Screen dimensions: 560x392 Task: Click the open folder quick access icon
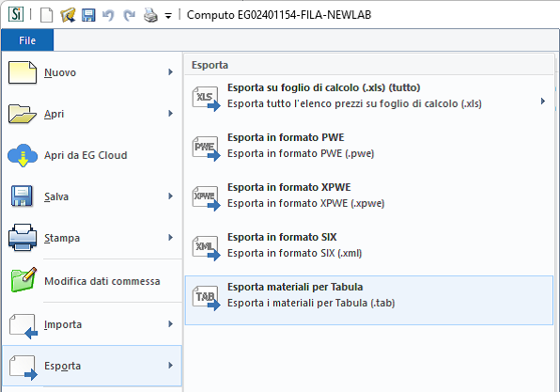68,15
